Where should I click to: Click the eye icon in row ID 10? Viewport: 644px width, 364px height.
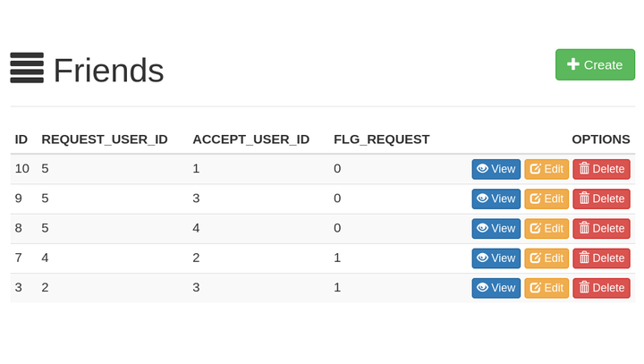click(483, 168)
